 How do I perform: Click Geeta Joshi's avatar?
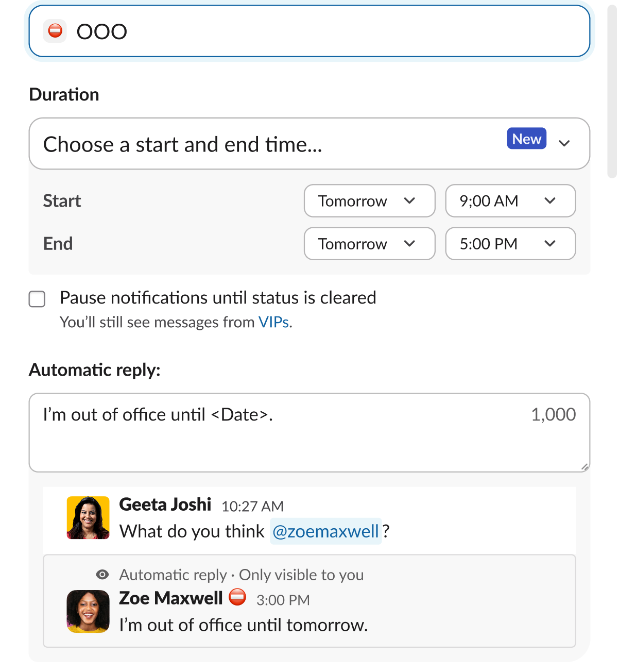coord(88,517)
